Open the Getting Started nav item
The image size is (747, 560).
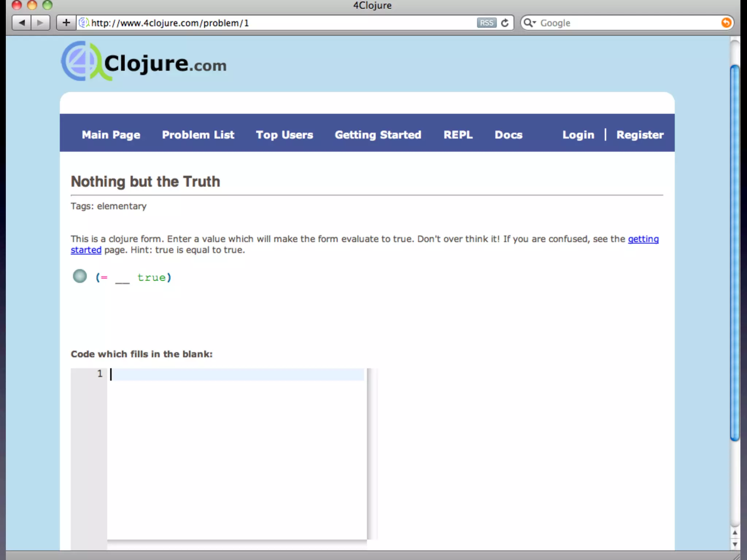(378, 135)
